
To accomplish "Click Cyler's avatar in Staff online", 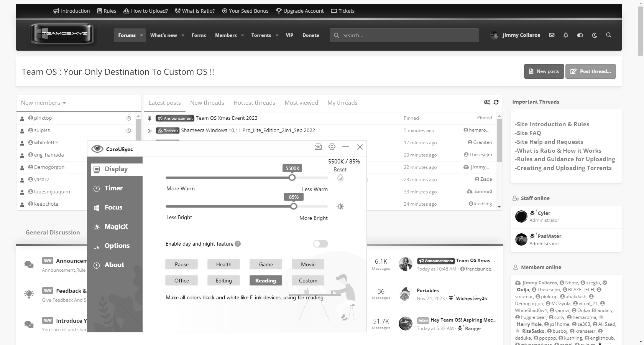I will (x=521, y=216).
